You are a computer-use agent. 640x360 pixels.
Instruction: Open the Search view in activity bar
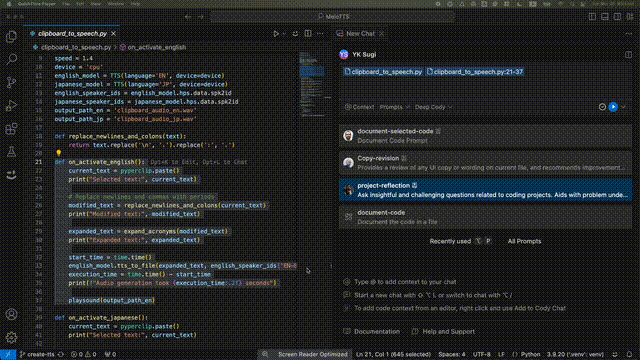(11, 60)
